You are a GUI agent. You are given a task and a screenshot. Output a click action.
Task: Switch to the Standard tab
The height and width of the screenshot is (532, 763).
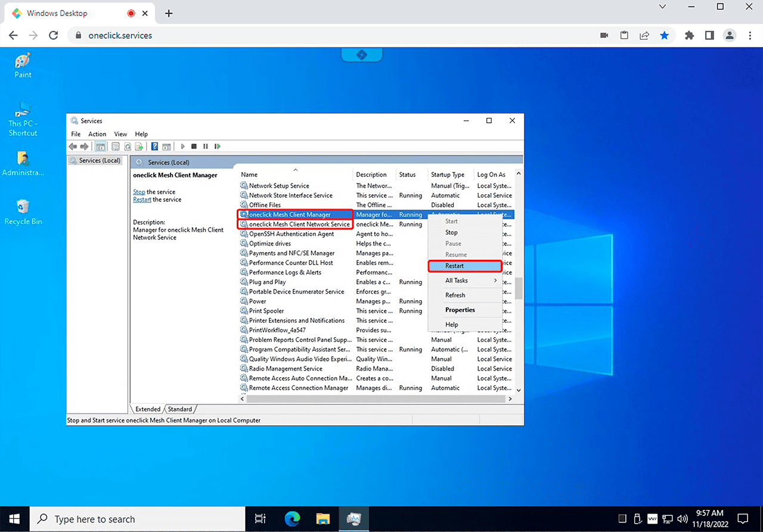pos(180,409)
